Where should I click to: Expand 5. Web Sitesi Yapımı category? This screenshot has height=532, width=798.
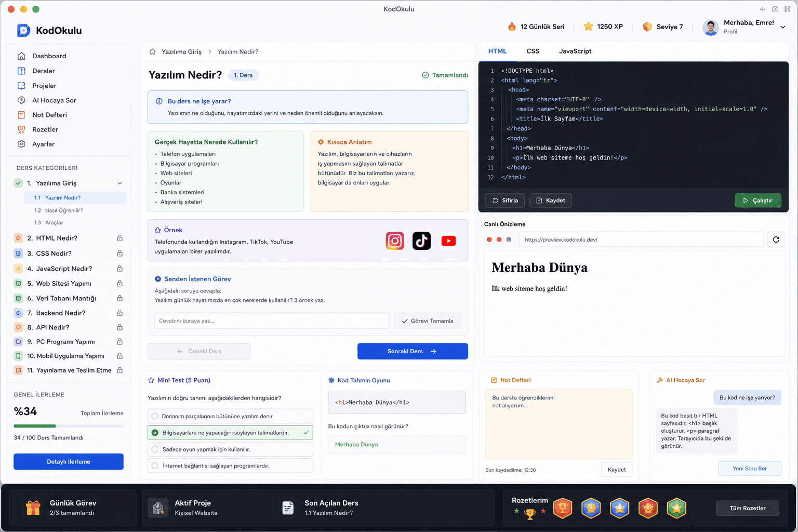69,284
